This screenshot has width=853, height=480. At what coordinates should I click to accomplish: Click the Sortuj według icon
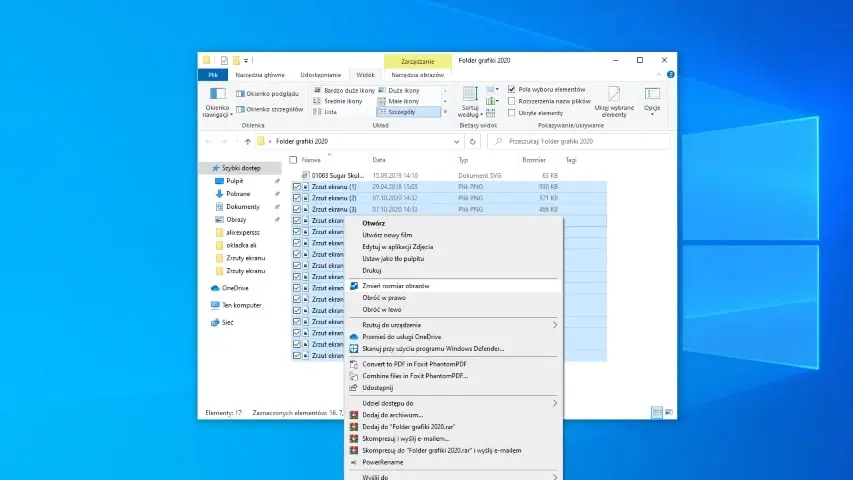468,95
